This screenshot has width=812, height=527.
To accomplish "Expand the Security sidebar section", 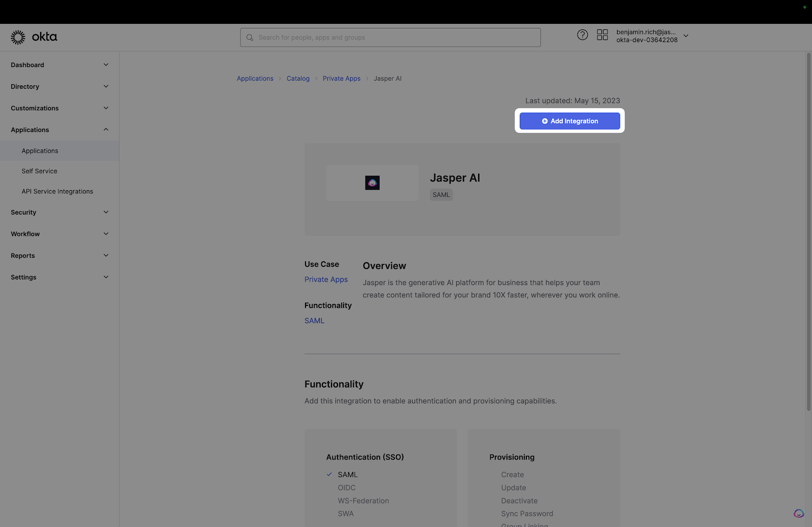I will coord(106,213).
